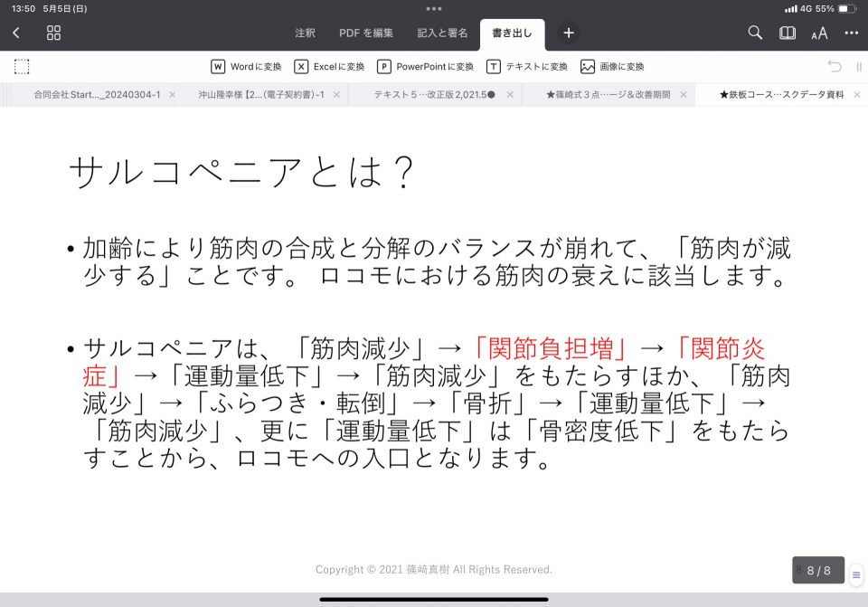
Task: Activate the dashed rectangle selection tool
Action: pyautogui.click(x=22, y=66)
